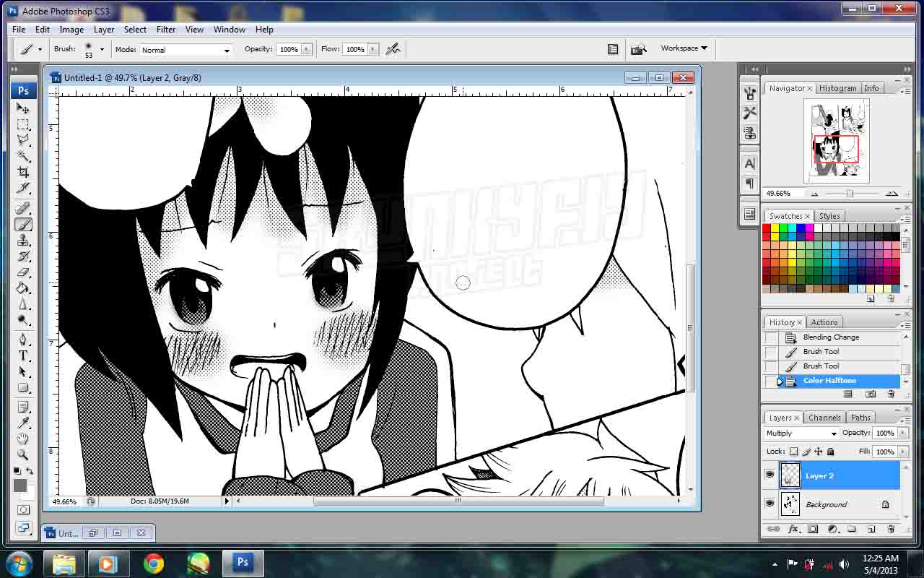Select the Horizontal Type tool
The width and height of the screenshot is (924, 578).
[x=23, y=355]
